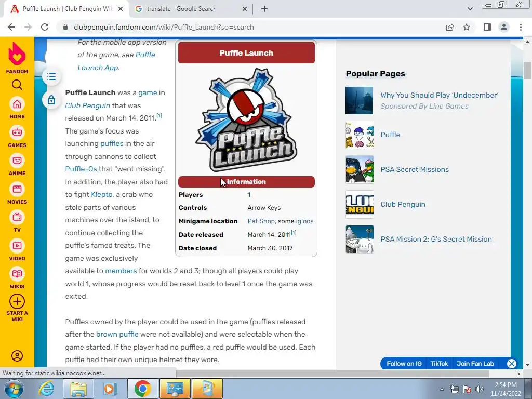Toggle browser side panel icon
The width and height of the screenshot is (532, 399).
[x=487, y=27]
